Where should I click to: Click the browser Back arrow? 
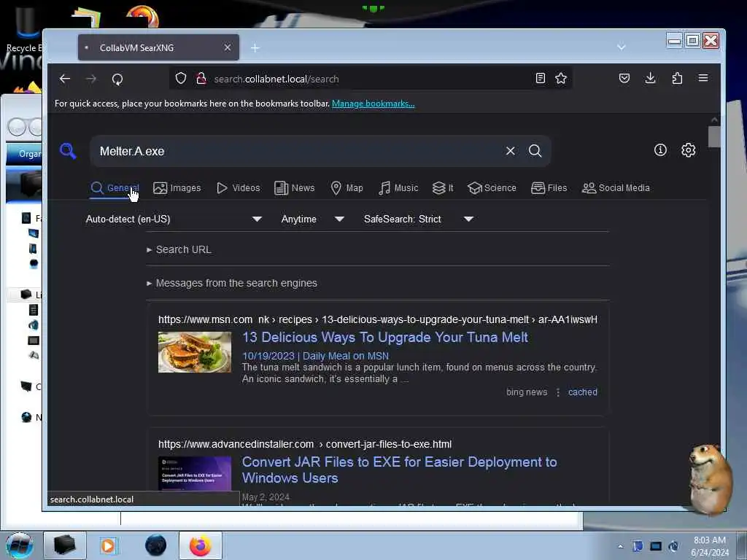(x=65, y=79)
